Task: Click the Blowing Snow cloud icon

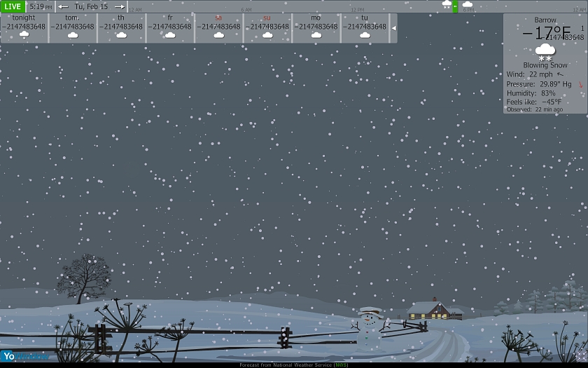Action: tap(545, 51)
